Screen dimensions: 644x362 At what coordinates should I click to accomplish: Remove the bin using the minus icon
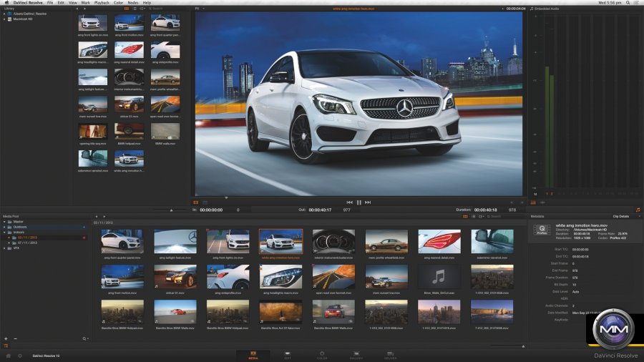pyautogui.click(x=15, y=338)
